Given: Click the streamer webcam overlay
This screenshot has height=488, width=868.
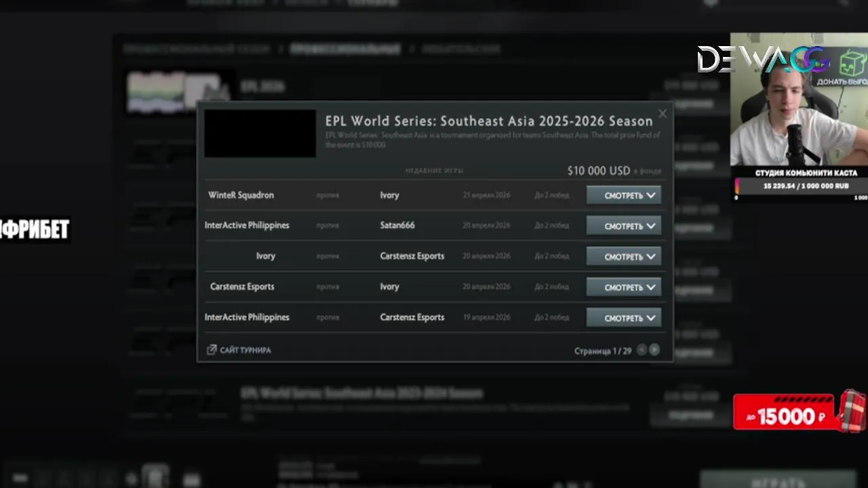Looking at the screenshot, I should tap(799, 100).
